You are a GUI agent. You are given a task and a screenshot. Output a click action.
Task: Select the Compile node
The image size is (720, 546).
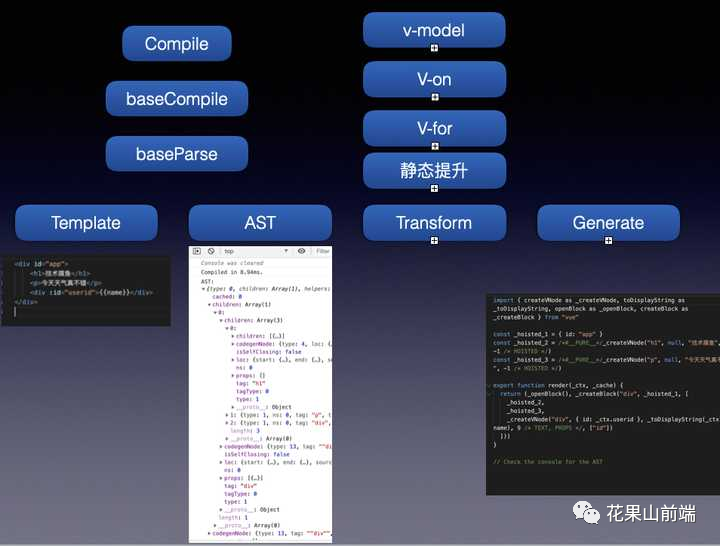pos(177,44)
